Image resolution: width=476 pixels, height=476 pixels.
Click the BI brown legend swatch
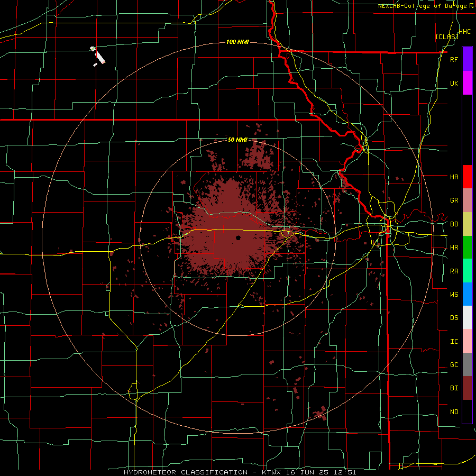click(x=467, y=388)
